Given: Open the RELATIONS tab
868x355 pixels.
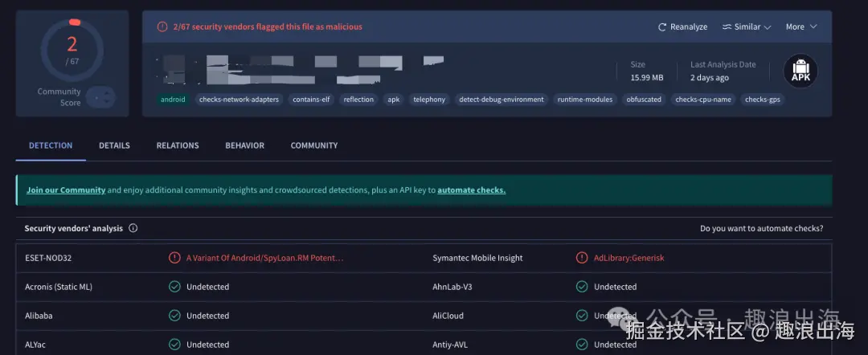Looking at the screenshot, I should (178, 145).
